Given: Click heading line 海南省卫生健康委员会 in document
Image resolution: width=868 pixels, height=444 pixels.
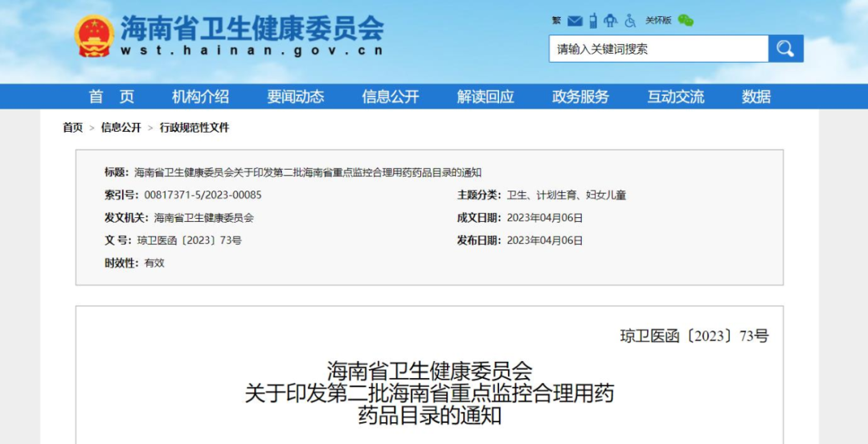Looking at the screenshot, I should (429, 370).
